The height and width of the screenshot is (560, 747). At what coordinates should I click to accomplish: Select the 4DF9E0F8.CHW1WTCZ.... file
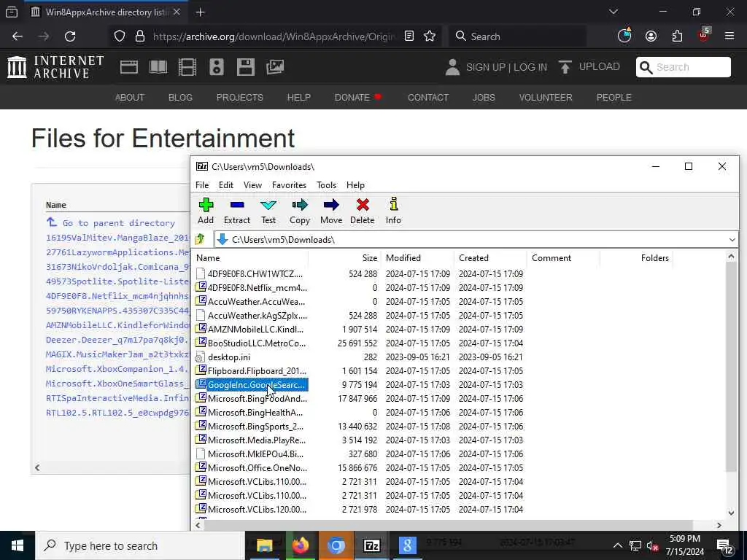pos(255,274)
